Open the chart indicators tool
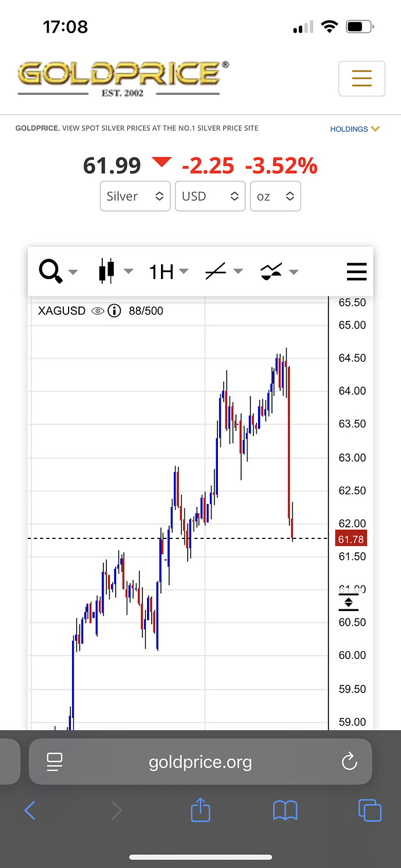This screenshot has width=401, height=868. click(271, 272)
